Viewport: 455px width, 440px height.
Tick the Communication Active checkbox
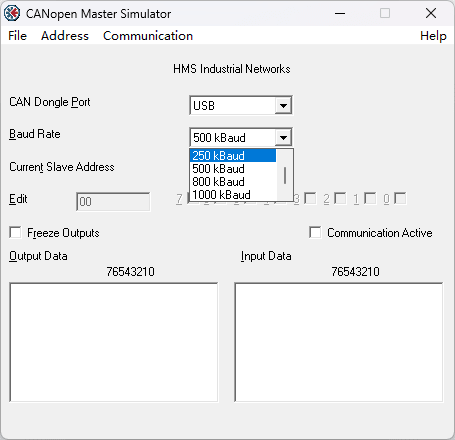(x=315, y=232)
